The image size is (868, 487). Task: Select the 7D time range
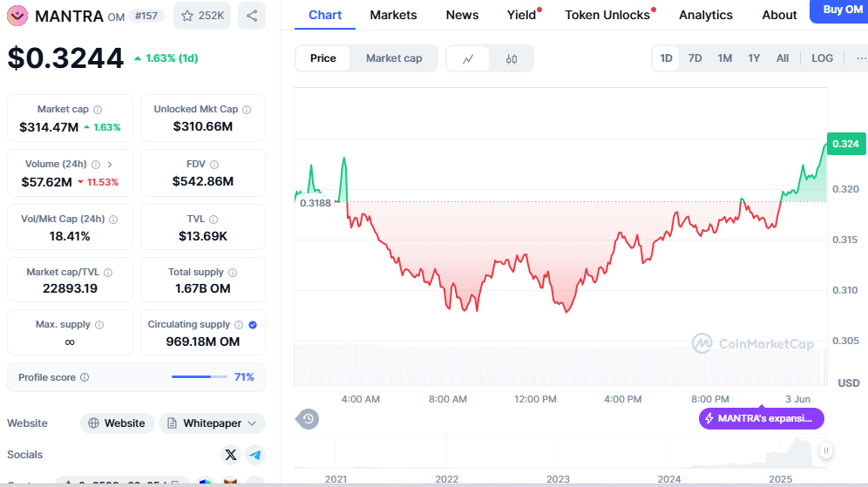pyautogui.click(x=695, y=58)
